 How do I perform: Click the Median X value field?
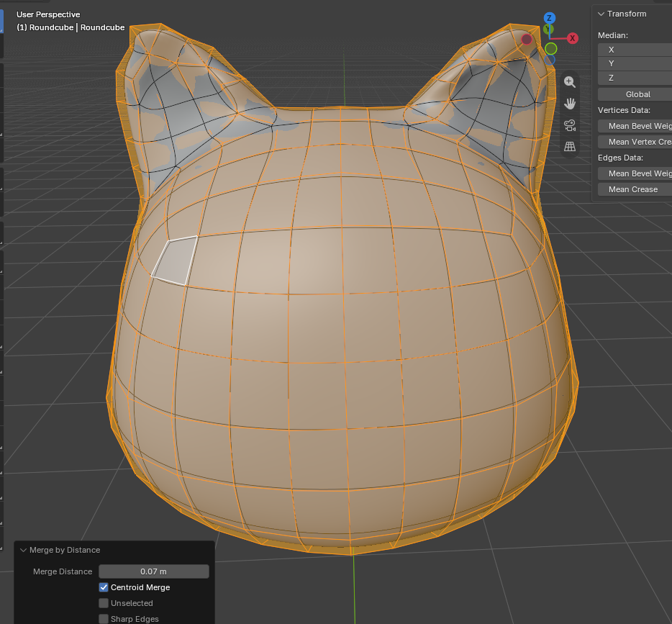point(635,49)
